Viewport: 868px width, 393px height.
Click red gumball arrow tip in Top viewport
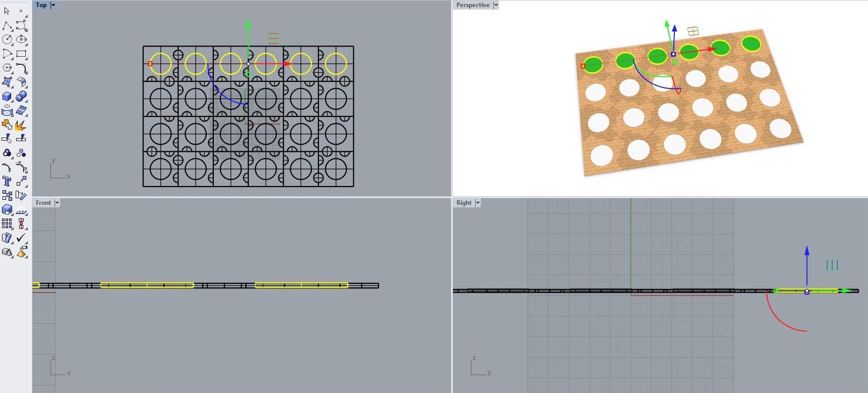click(x=287, y=64)
